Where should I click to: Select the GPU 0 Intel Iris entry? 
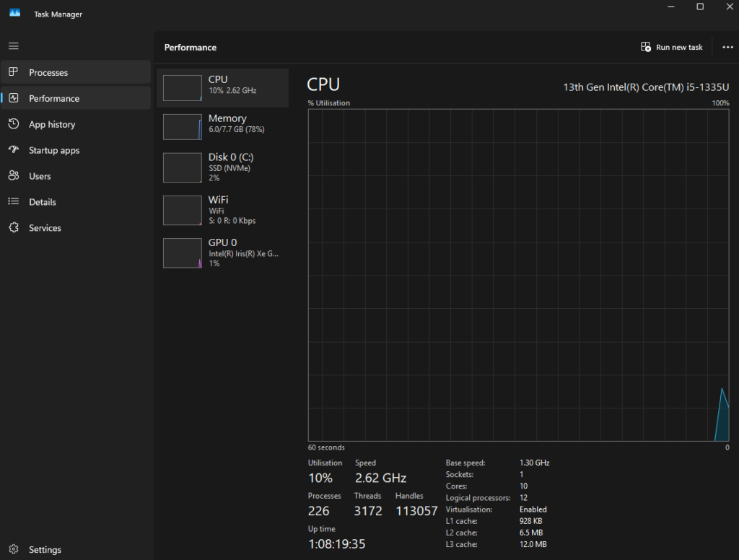tap(222, 253)
